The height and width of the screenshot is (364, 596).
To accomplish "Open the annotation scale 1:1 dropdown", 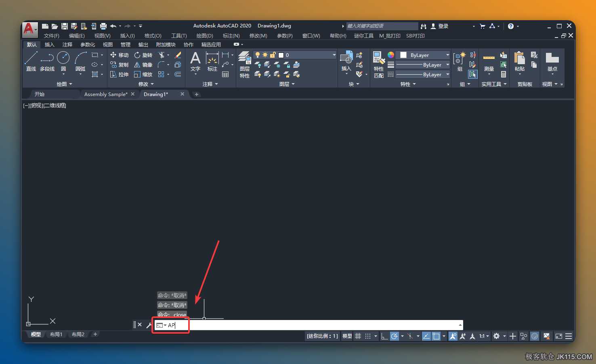I will coord(484,336).
